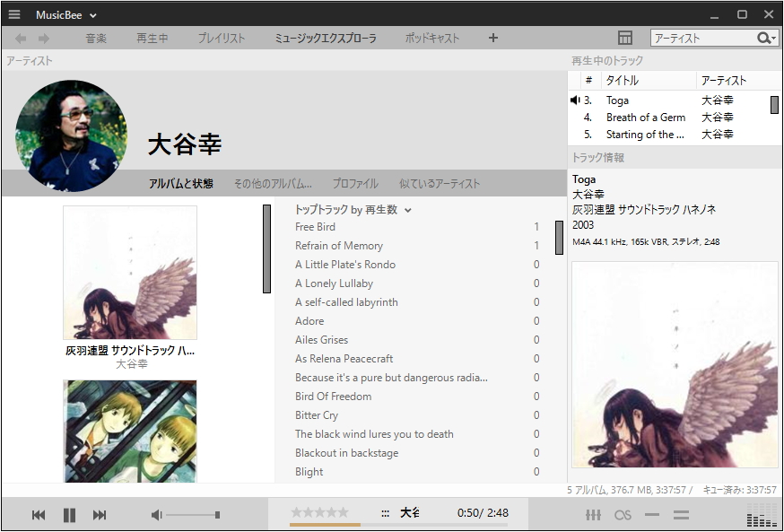Open その他のアルバム... section

tap(273, 184)
